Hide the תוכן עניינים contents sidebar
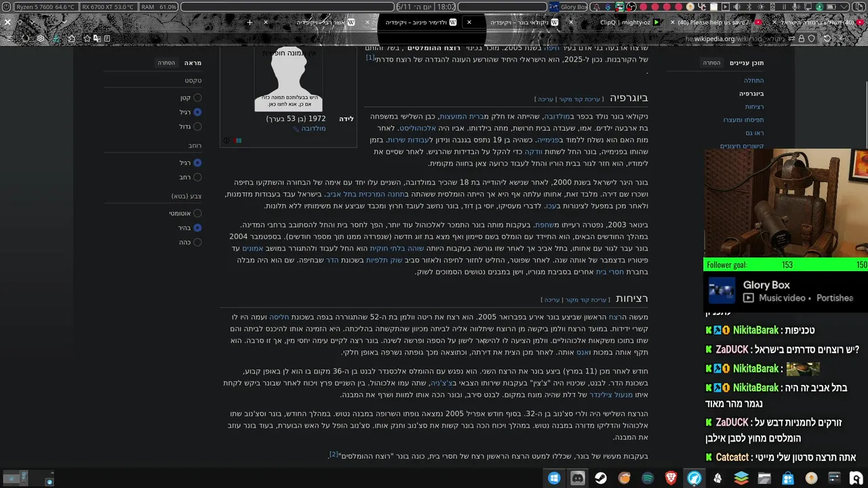868x488 pixels. point(711,63)
